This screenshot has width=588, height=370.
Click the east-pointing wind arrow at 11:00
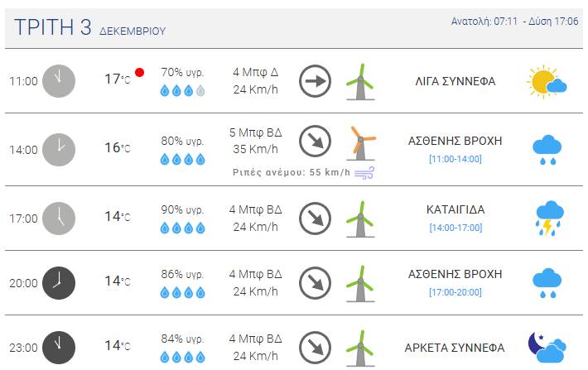tap(315, 81)
